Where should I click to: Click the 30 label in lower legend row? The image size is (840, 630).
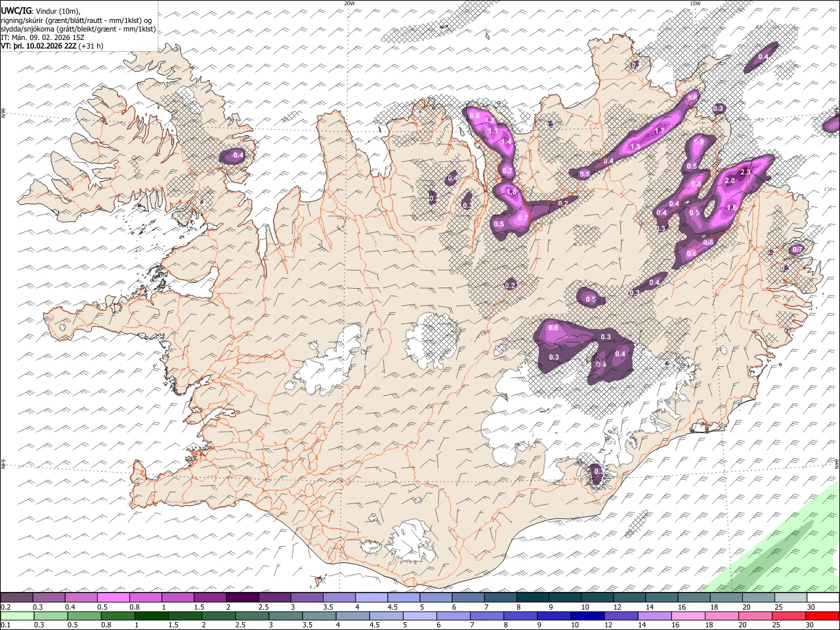(x=810, y=625)
